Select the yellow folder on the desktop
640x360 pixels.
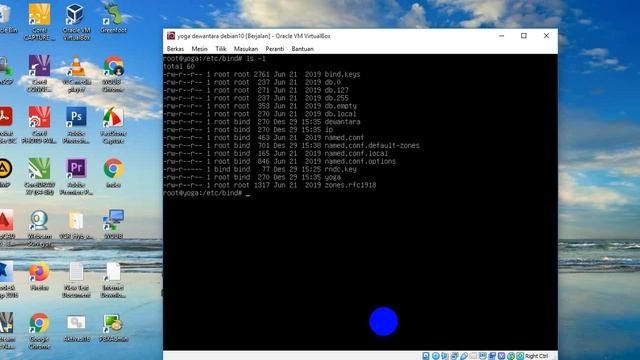76,225
